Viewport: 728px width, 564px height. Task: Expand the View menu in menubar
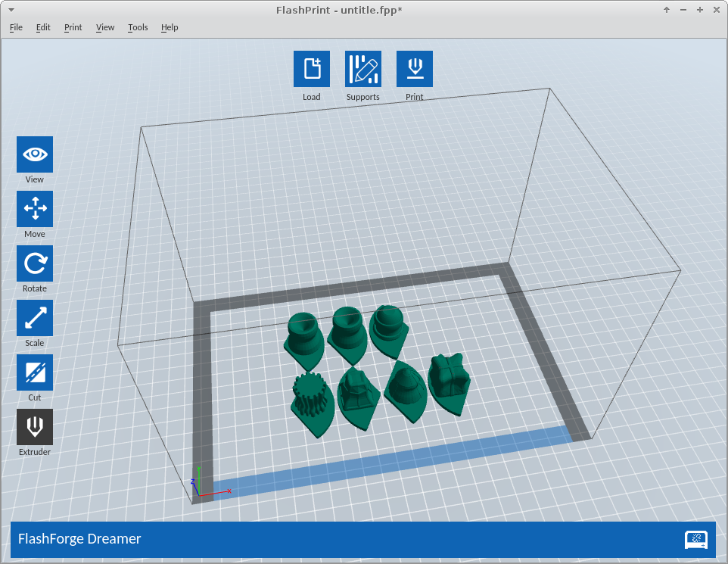click(x=105, y=27)
